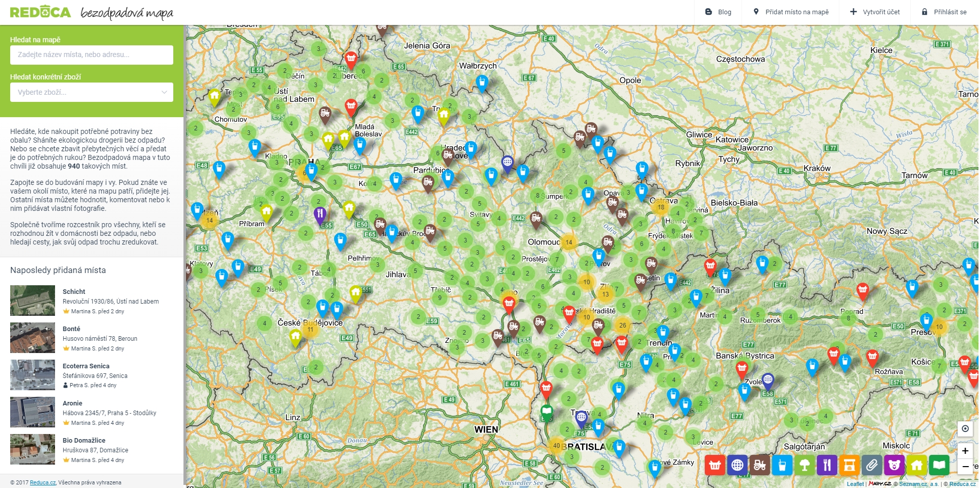Click the red basket marker near Poprad
The height and width of the screenshot is (488, 980).
[862, 292]
